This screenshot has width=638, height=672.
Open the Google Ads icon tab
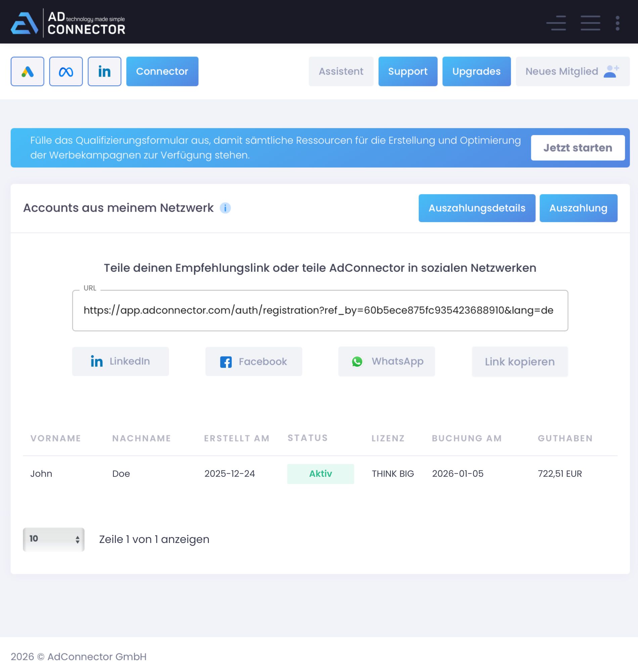(27, 72)
